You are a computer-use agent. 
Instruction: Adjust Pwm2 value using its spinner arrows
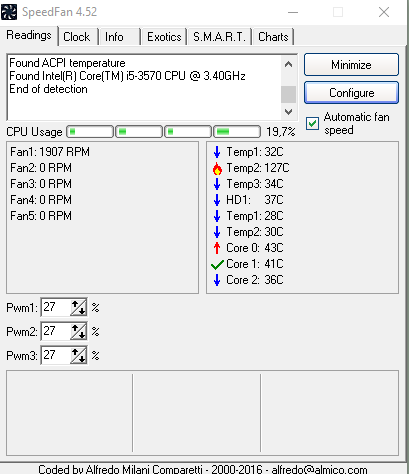(x=78, y=331)
